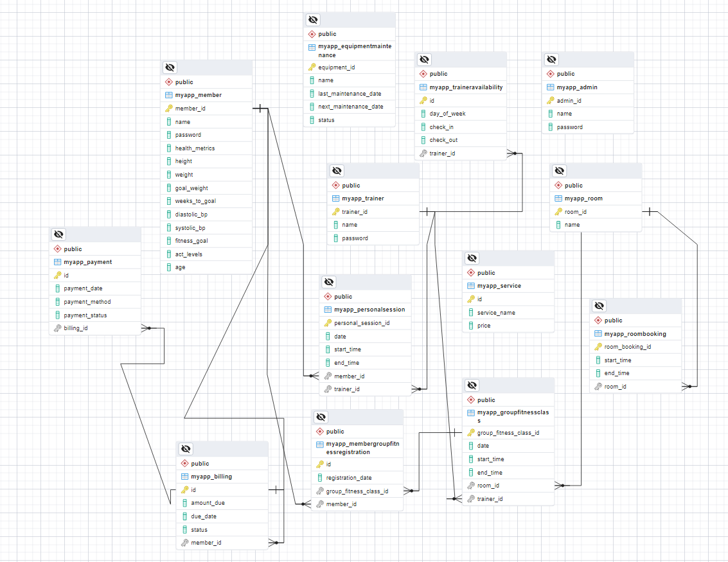Select the myapp_room table name
This screenshot has width=728, height=562.
583,198
